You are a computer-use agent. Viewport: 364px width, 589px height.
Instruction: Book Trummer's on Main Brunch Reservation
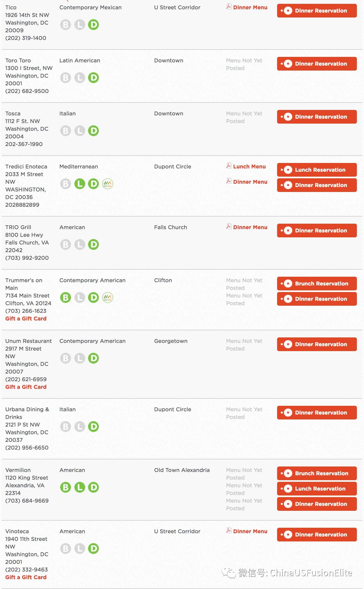point(317,284)
